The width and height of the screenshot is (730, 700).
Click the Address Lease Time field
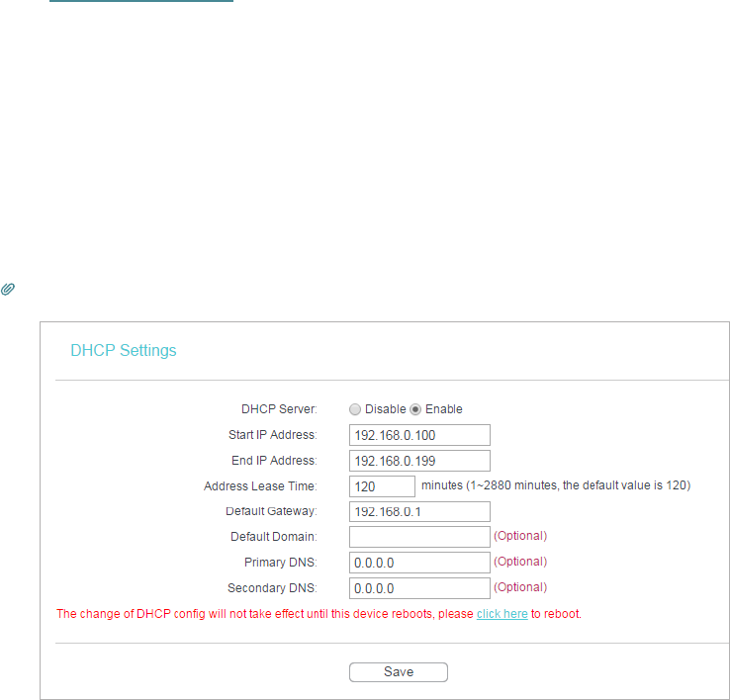point(382,486)
